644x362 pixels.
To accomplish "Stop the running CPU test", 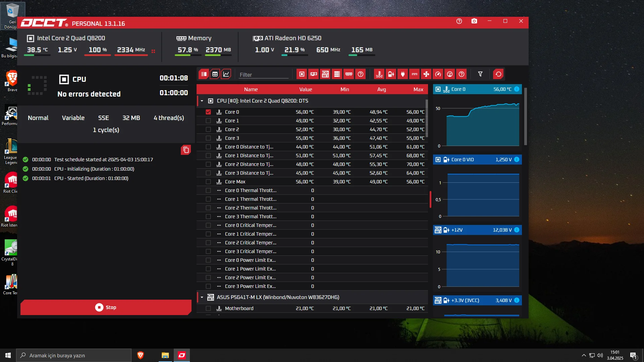I will coord(106,307).
